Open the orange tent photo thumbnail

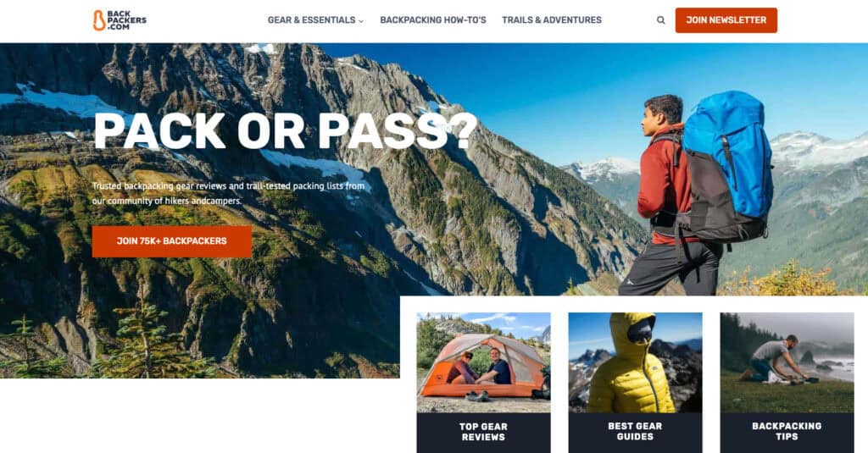click(483, 362)
